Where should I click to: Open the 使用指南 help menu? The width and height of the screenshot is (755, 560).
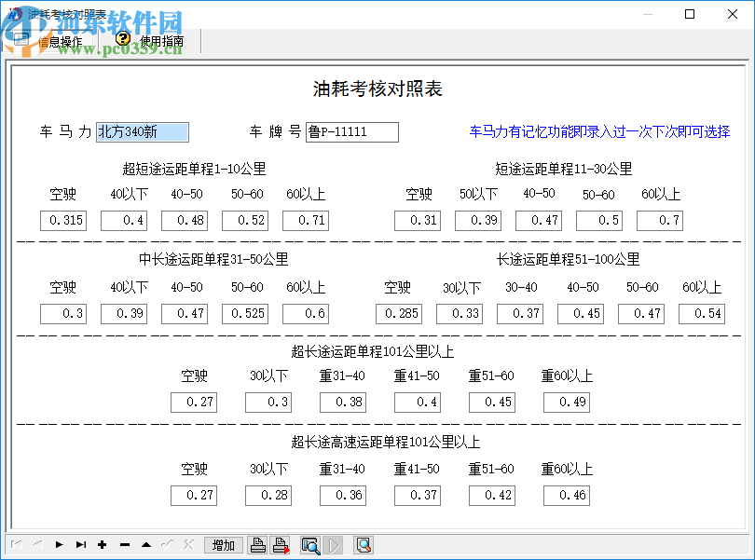[160, 41]
